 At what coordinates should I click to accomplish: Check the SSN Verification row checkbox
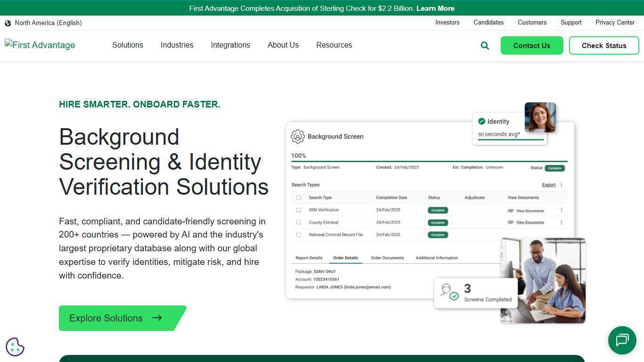tap(298, 210)
